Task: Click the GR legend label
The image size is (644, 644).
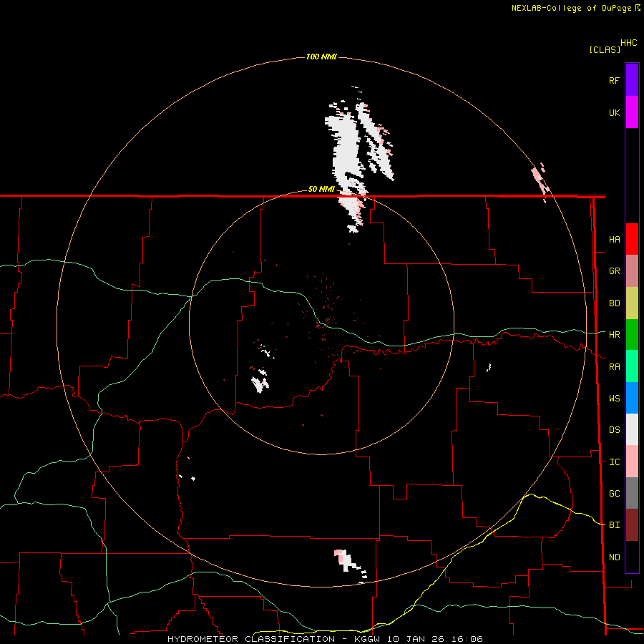Action: click(x=614, y=271)
